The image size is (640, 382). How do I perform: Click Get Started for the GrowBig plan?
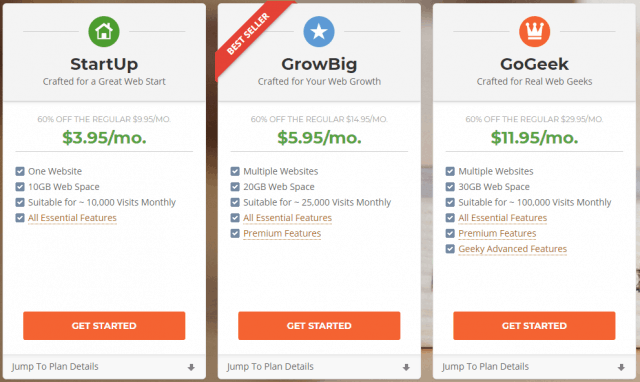pos(319,326)
